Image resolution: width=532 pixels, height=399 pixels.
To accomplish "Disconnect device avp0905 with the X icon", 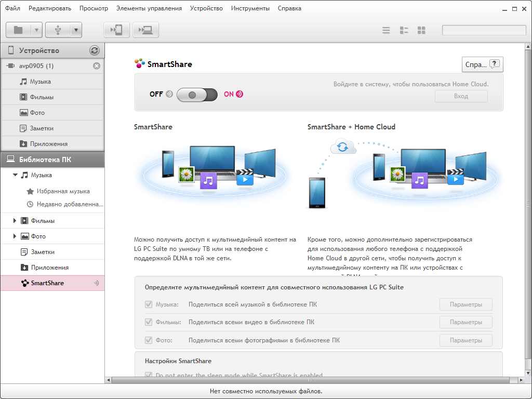I will (97, 66).
